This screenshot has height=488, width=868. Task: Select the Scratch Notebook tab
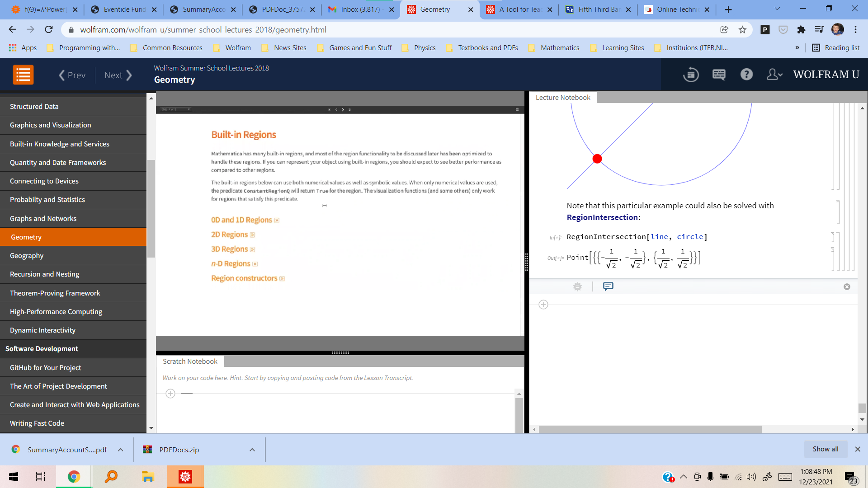(190, 361)
